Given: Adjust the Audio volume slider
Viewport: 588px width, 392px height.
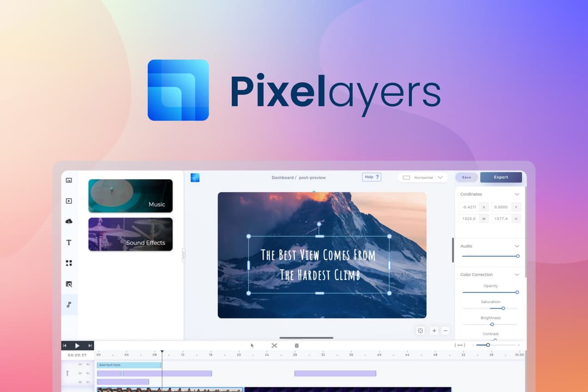Looking at the screenshot, I should (x=490, y=256).
